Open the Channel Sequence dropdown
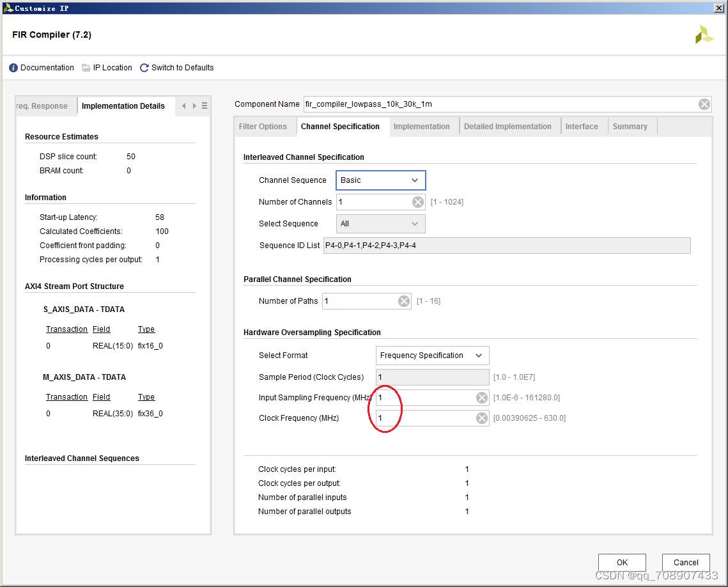The height and width of the screenshot is (587, 728). point(381,180)
